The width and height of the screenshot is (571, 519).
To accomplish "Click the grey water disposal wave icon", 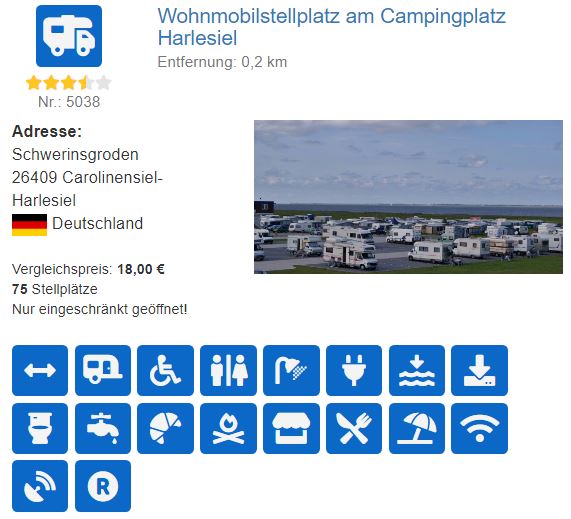I will click(x=417, y=370).
